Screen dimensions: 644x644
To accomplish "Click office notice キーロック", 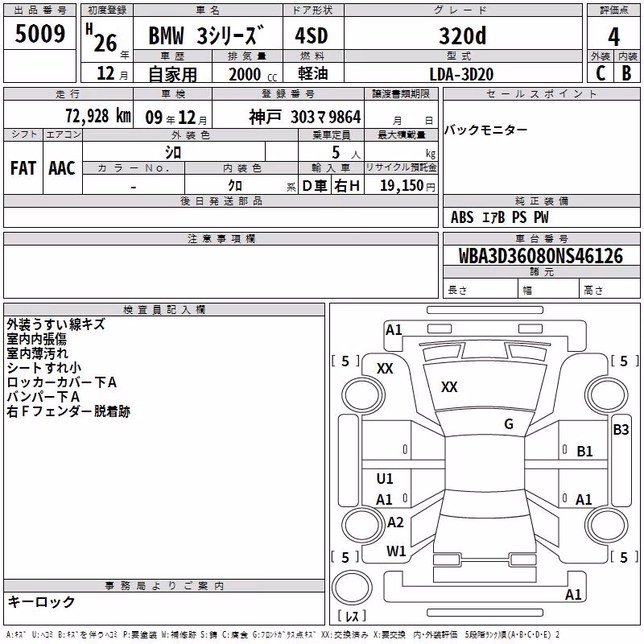I will 41,601.
